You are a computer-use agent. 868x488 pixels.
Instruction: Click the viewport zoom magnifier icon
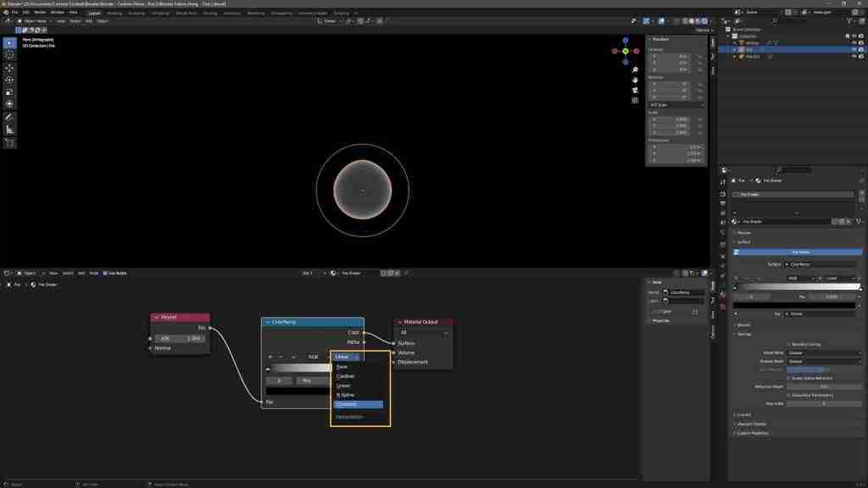[635, 69]
